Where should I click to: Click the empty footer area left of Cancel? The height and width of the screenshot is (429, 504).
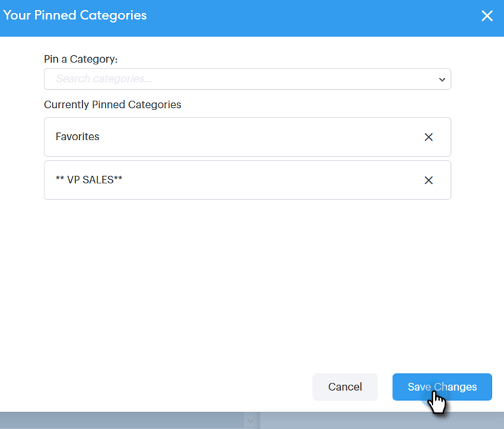tap(168, 387)
